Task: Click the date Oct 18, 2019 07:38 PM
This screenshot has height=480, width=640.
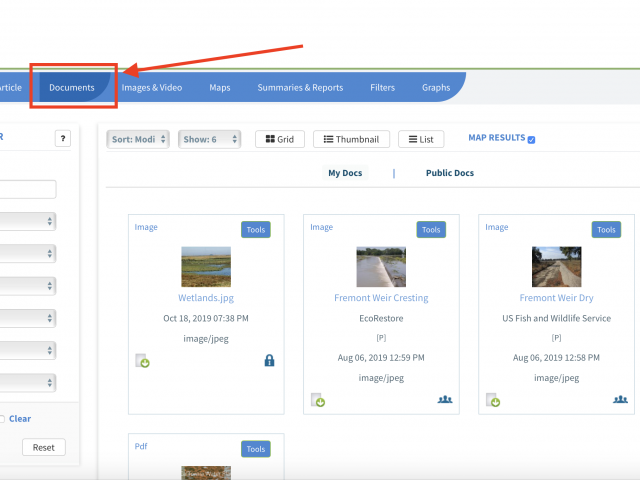Action: pos(206,318)
